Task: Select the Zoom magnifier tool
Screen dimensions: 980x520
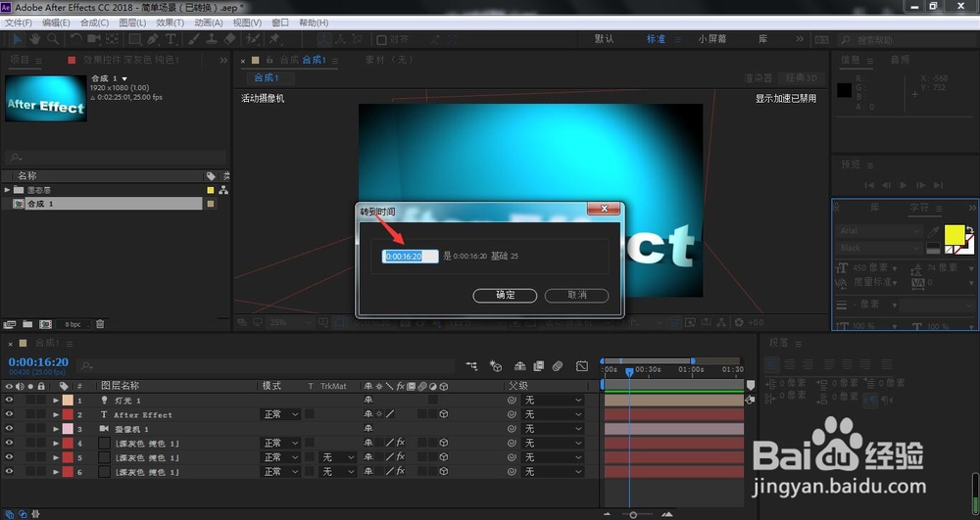Action: tap(53, 39)
